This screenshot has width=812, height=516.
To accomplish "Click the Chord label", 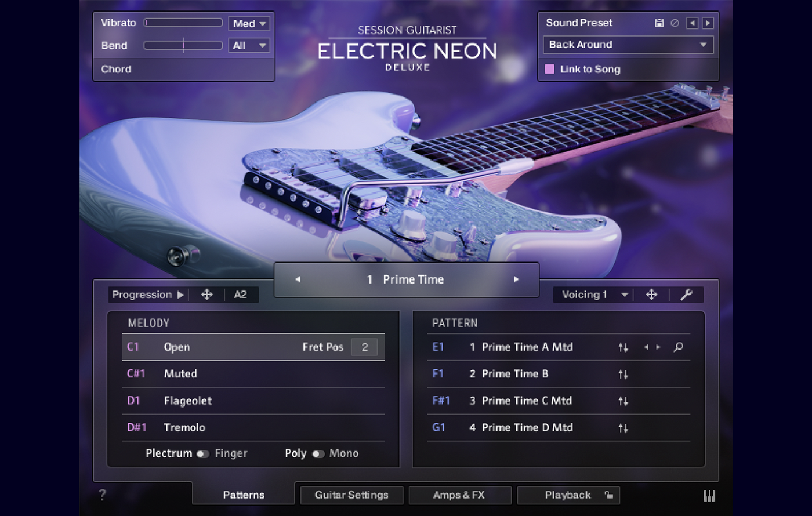I will click(x=116, y=69).
